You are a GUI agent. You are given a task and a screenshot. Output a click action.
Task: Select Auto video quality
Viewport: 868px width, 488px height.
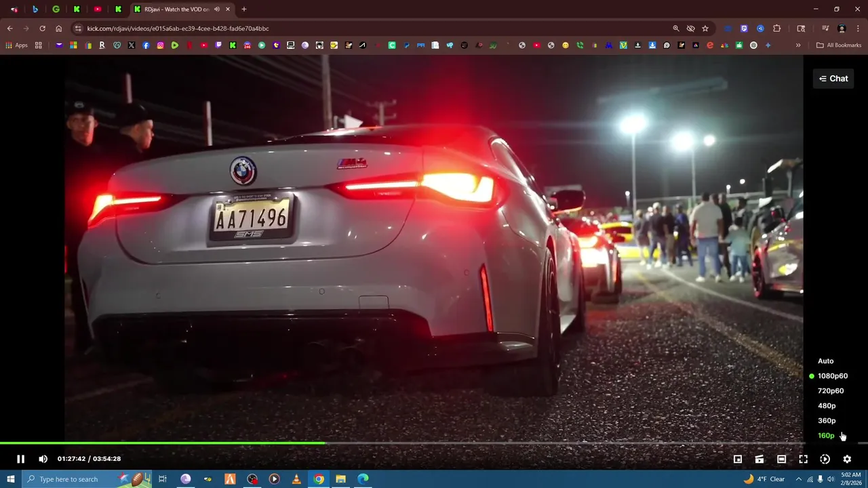(825, 361)
